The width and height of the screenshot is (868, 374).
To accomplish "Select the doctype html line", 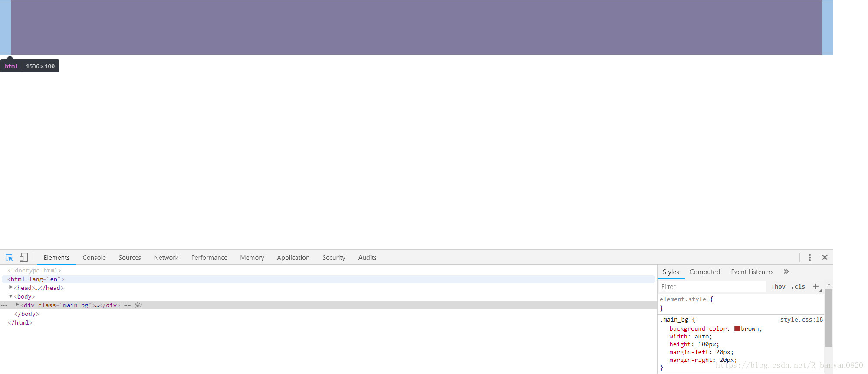I will click(x=34, y=270).
